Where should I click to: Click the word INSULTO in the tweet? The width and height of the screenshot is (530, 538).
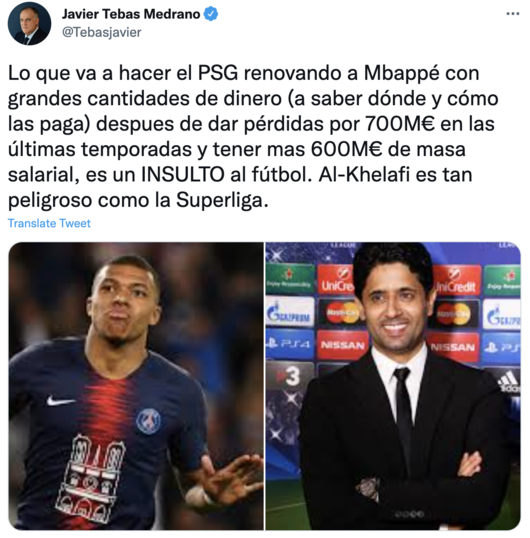pyautogui.click(x=183, y=175)
